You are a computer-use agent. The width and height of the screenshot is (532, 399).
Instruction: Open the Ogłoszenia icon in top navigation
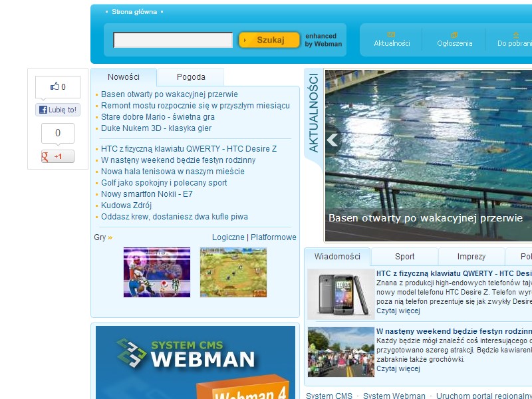[454, 35]
